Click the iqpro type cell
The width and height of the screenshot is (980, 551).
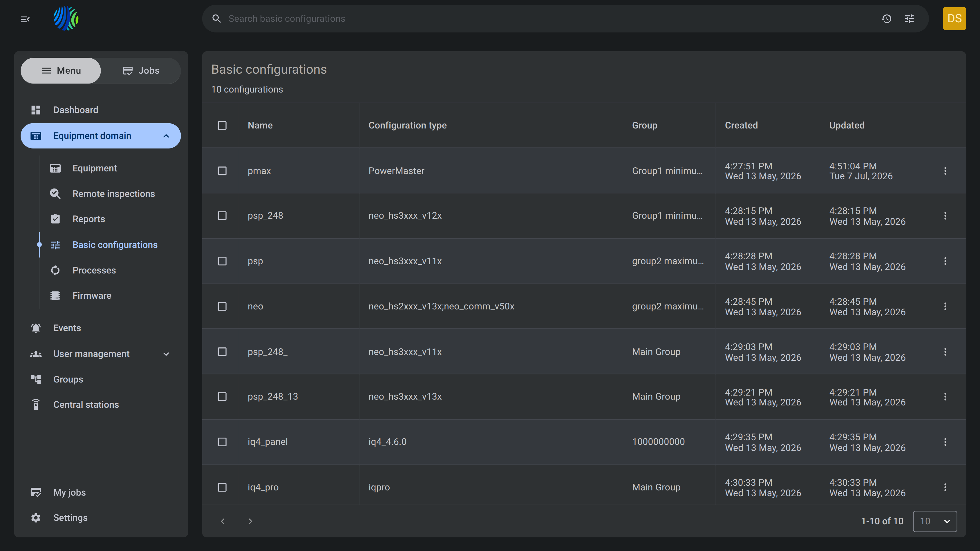pyautogui.click(x=379, y=487)
